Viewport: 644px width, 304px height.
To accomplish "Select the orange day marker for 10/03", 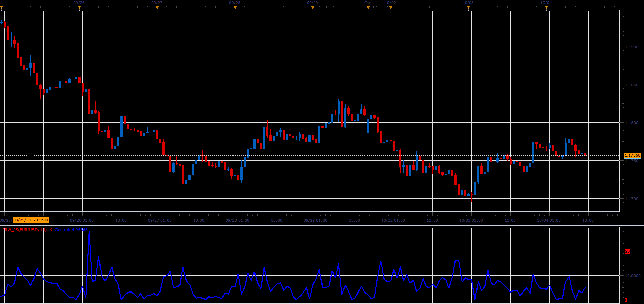I will coord(468,7).
